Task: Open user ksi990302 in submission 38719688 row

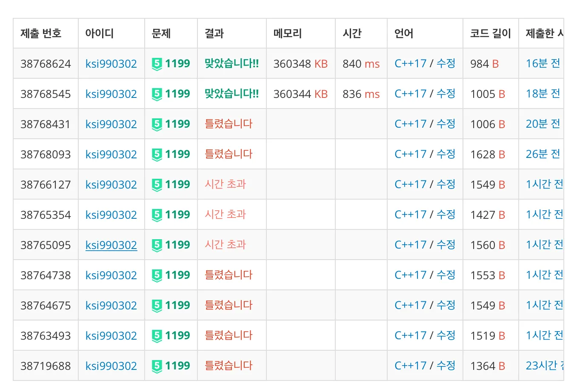Action: [x=111, y=366]
